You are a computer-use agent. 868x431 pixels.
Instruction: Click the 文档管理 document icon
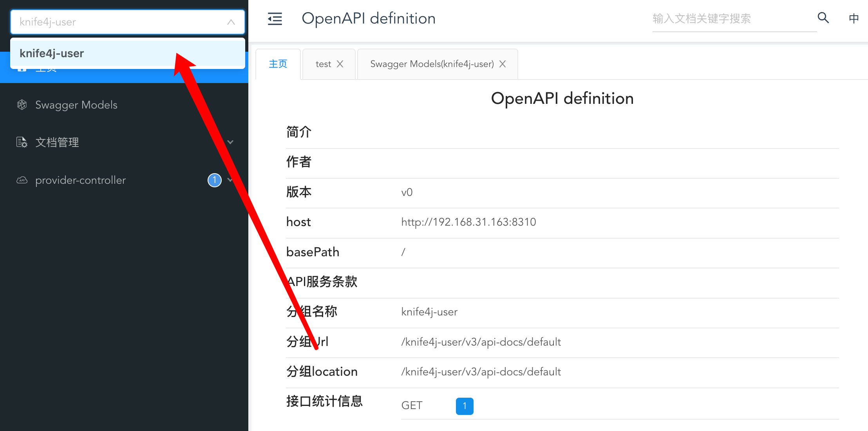click(x=22, y=142)
